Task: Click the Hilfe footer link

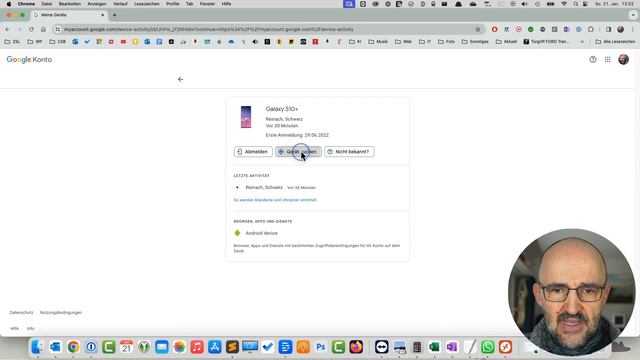Action: pos(14,328)
